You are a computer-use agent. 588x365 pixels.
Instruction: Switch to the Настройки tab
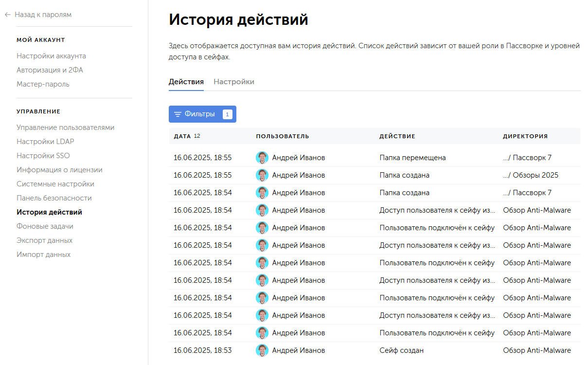pos(234,82)
